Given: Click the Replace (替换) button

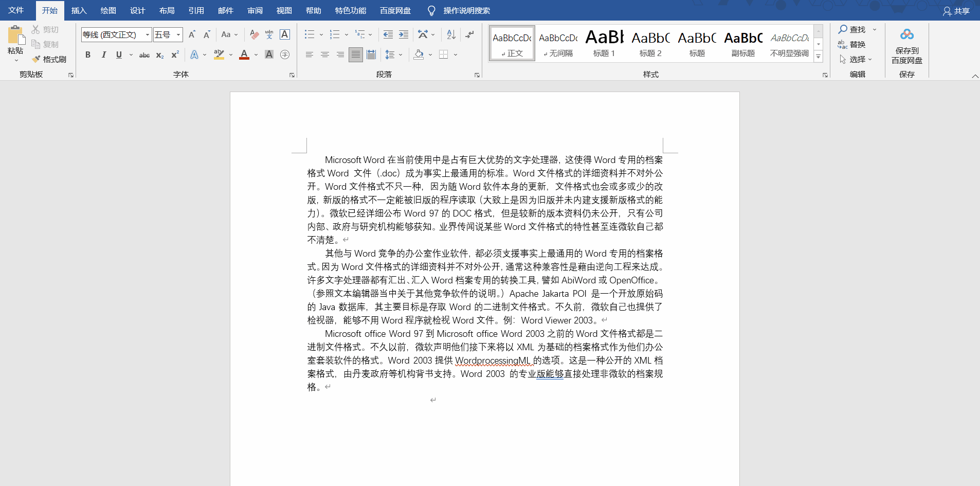Looking at the screenshot, I should click(852, 44).
